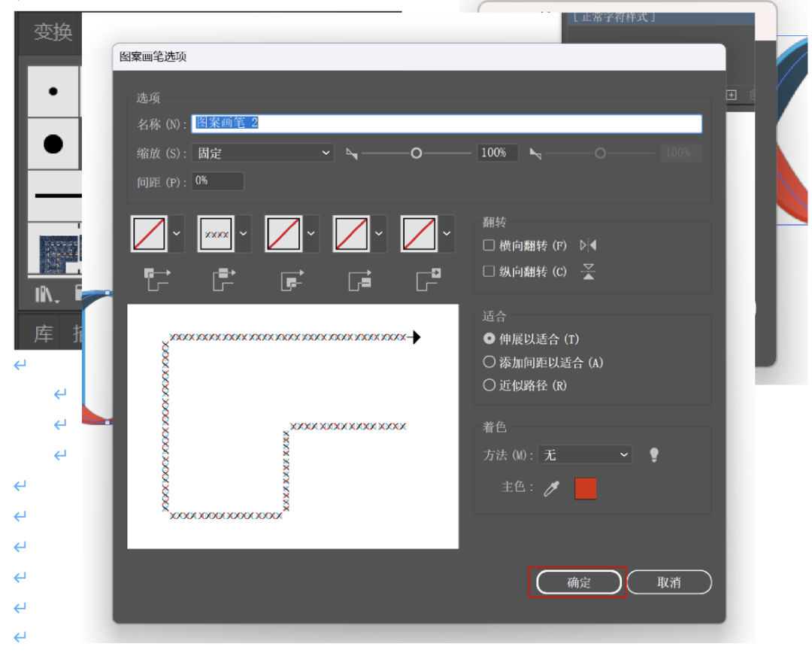
Task: Adjust the scale slider handle
Action: click(x=416, y=153)
